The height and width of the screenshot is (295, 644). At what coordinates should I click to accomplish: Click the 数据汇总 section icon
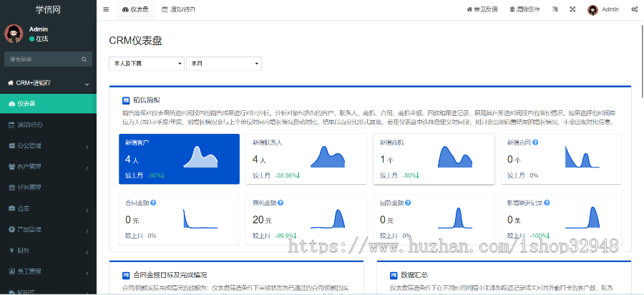[394, 275]
